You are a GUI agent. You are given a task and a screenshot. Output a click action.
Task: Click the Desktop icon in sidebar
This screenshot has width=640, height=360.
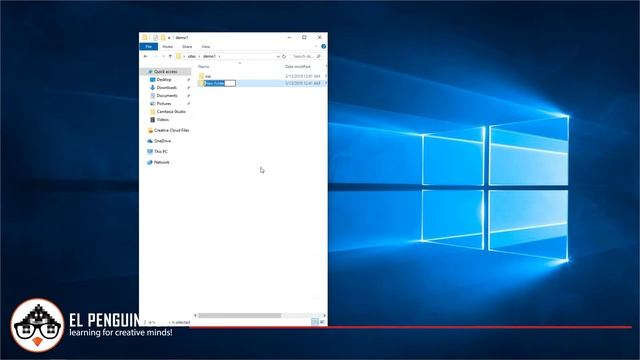(152, 80)
